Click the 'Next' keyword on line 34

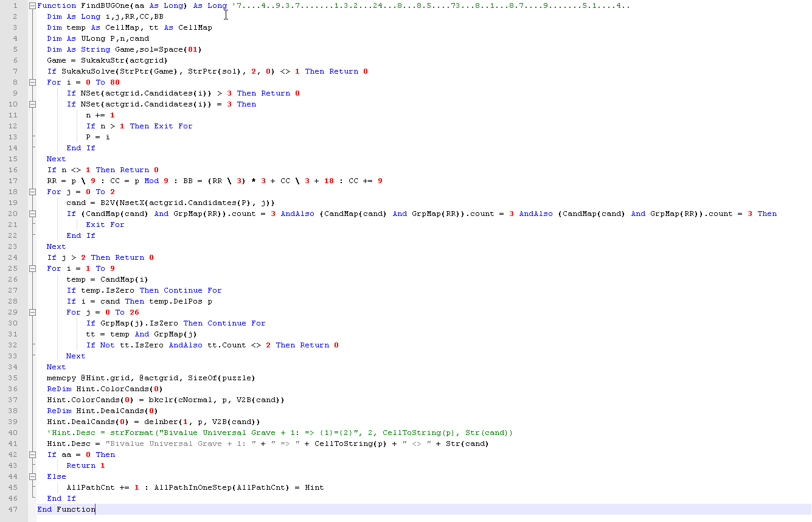(x=57, y=367)
